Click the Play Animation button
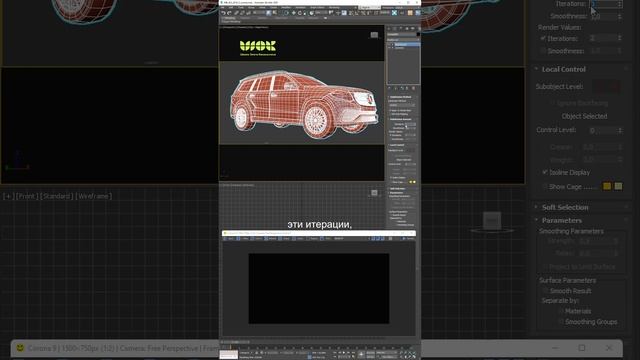Screen dimensions: 640x360 point(344,353)
